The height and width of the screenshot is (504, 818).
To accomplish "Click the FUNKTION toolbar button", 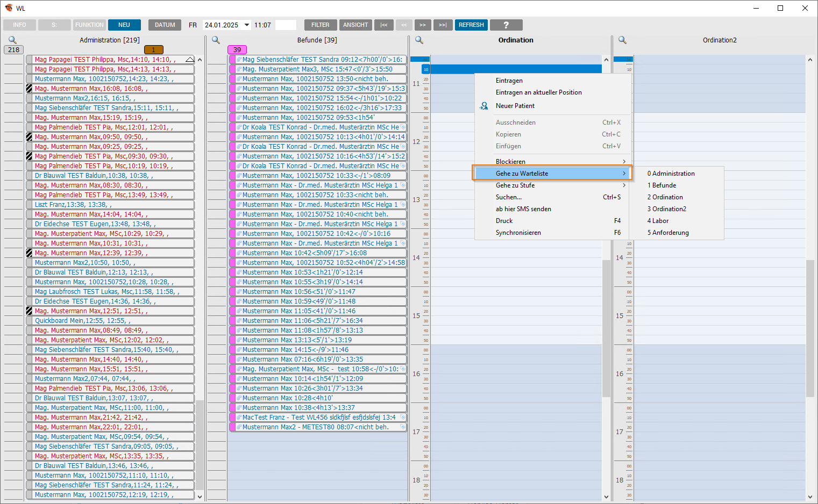I will pyautogui.click(x=89, y=25).
